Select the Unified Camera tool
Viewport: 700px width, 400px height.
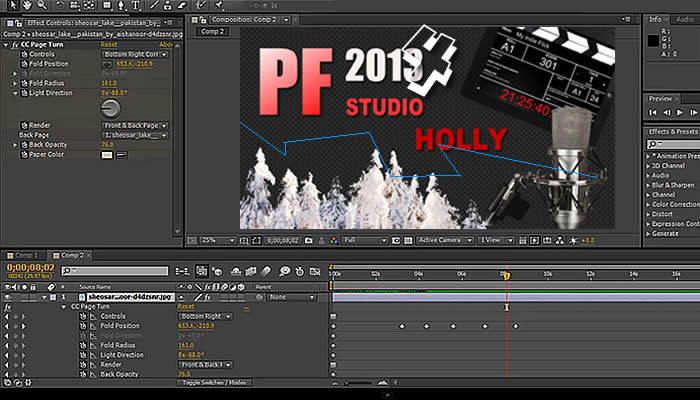75,5
